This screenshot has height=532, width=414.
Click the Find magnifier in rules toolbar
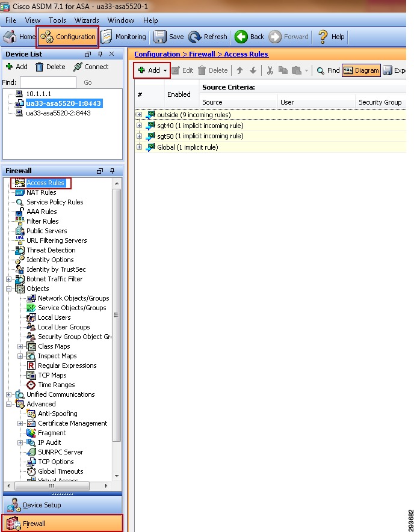(x=320, y=70)
